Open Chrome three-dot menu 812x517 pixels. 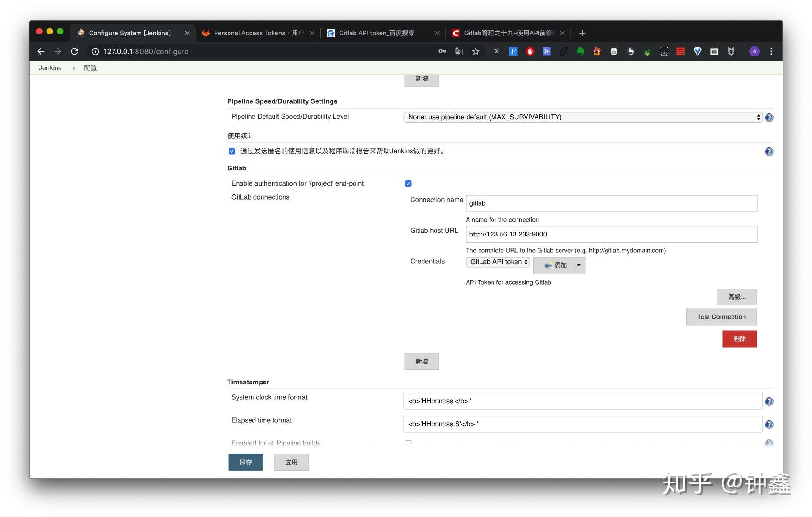(x=771, y=51)
